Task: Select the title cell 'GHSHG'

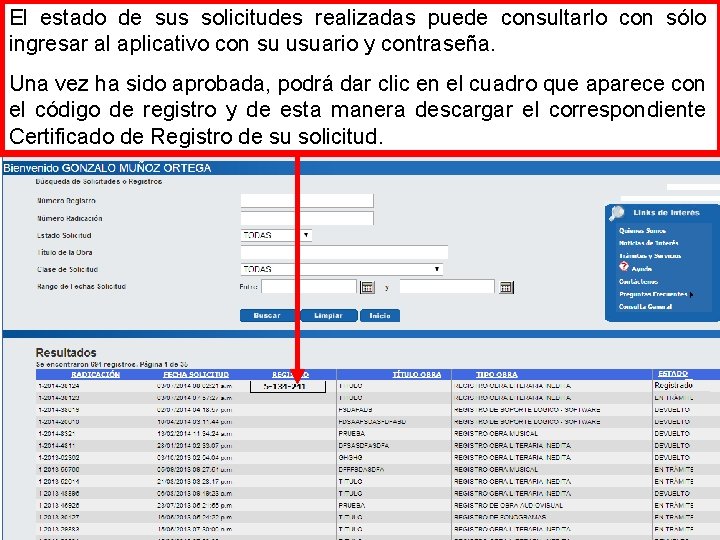Action: click(x=350, y=457)
